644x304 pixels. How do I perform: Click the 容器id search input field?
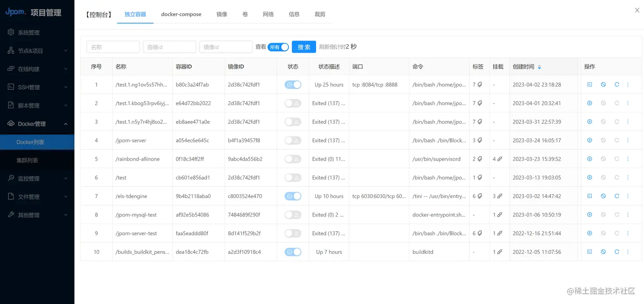click(169, 47)
